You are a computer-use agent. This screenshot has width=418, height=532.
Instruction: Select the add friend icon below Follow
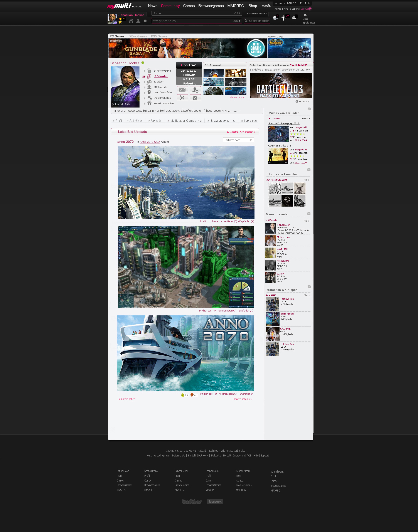pyautogui.click(x=195, y=90)
